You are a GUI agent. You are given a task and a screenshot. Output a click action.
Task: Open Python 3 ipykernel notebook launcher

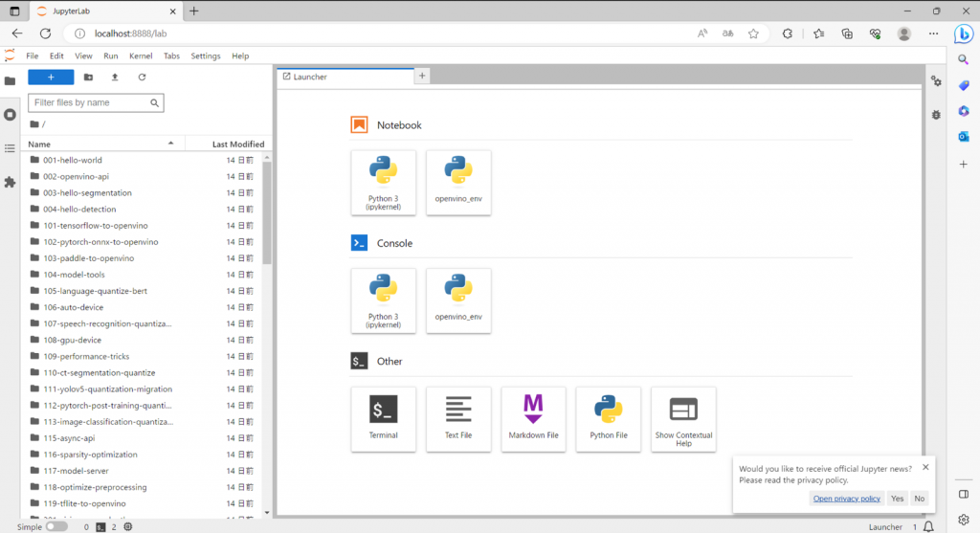coord(383,183)
